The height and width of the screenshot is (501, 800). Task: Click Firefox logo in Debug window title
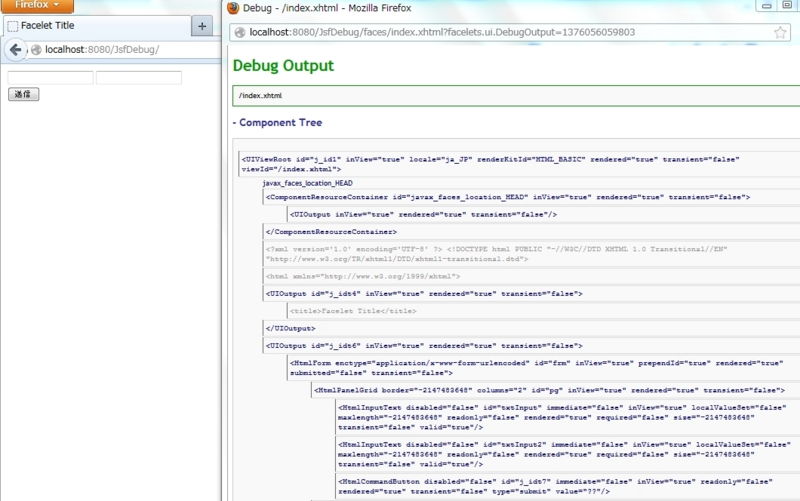[233, 8]
